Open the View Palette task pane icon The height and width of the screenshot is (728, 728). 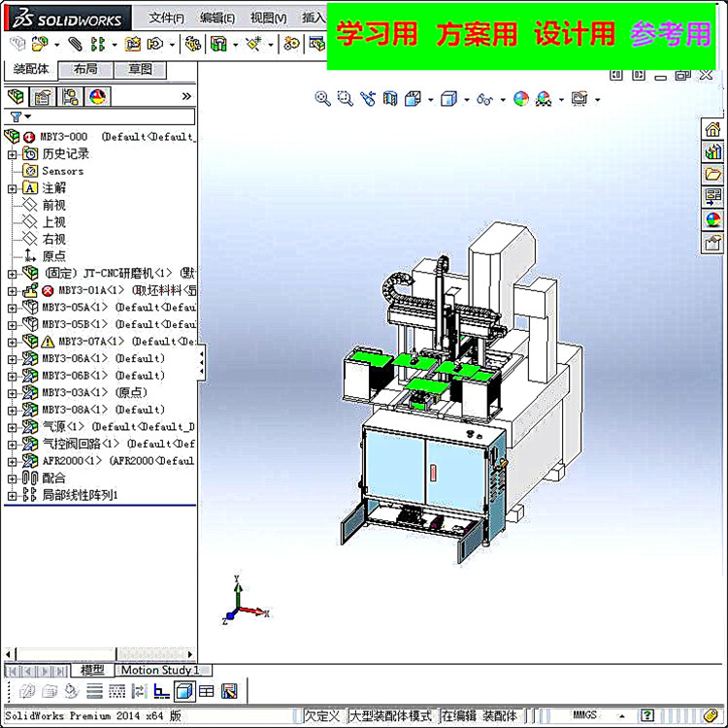pos(712,197)
